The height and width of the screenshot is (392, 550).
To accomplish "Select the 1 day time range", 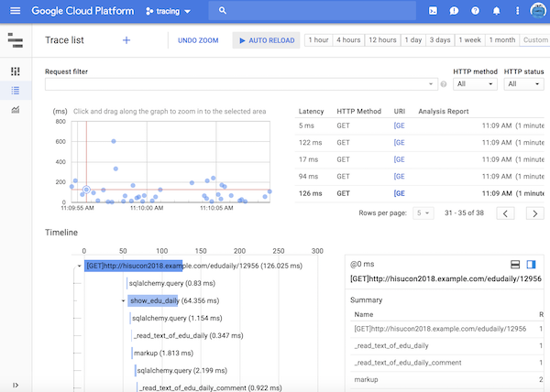I will point(413,40).
